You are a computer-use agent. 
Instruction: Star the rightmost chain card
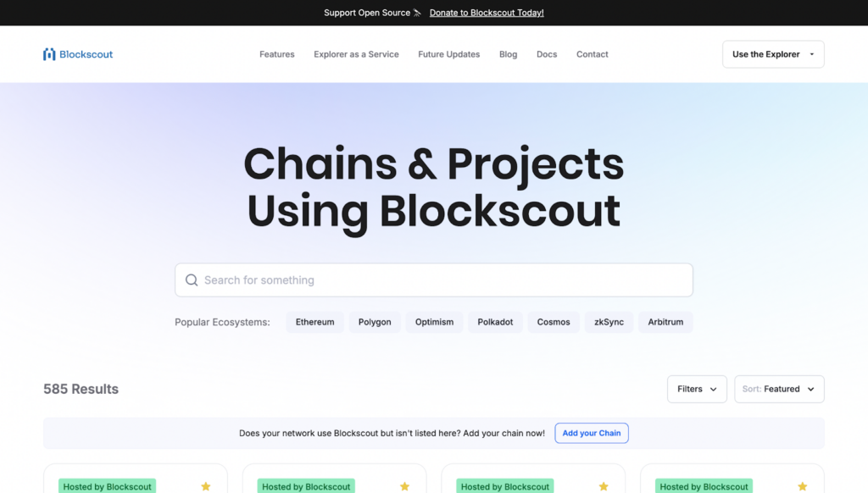(802, 486)
